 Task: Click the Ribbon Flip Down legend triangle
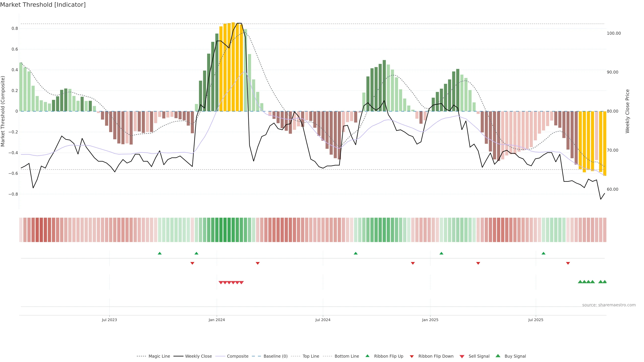[x=412, y=356]
